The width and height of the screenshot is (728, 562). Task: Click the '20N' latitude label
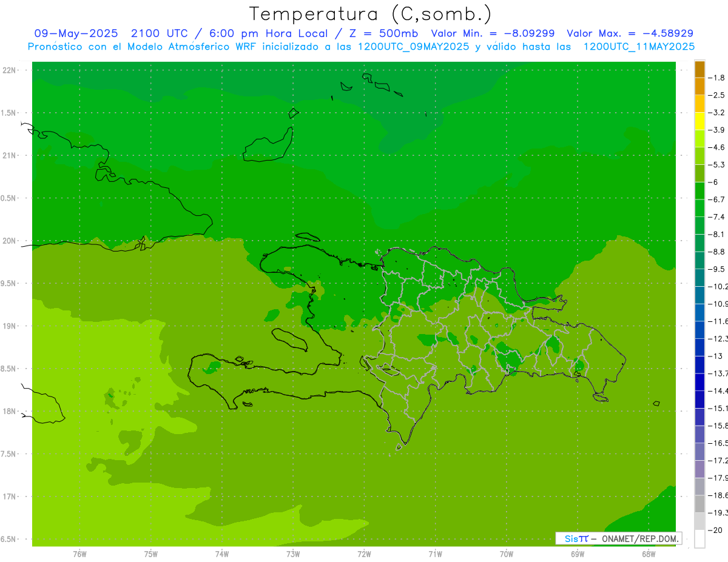pos(10,241)
